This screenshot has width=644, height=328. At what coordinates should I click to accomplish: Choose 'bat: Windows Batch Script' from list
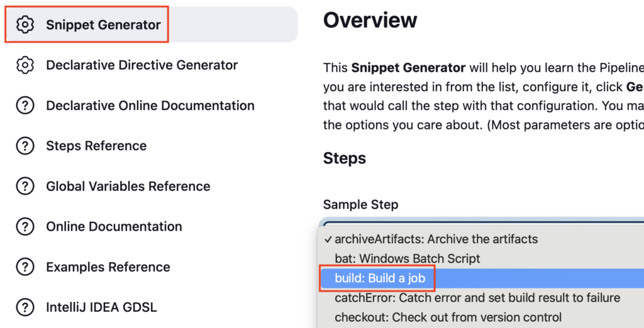click(481, 259)
